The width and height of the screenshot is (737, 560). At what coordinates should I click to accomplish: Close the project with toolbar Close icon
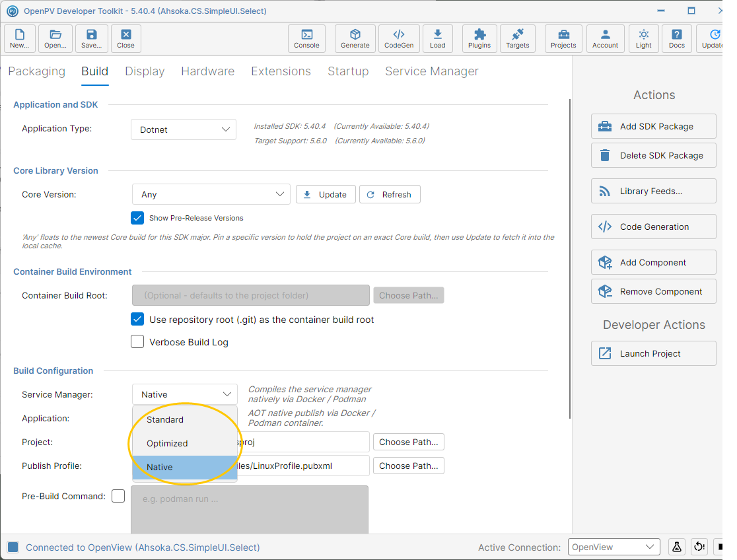pyautogui.click(x=126, y=38)
